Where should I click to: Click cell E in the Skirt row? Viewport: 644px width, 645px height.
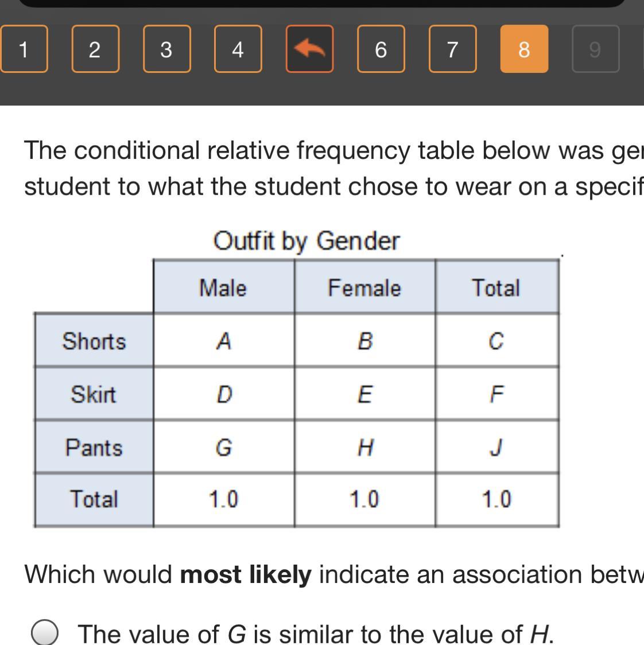coord(364,394)
